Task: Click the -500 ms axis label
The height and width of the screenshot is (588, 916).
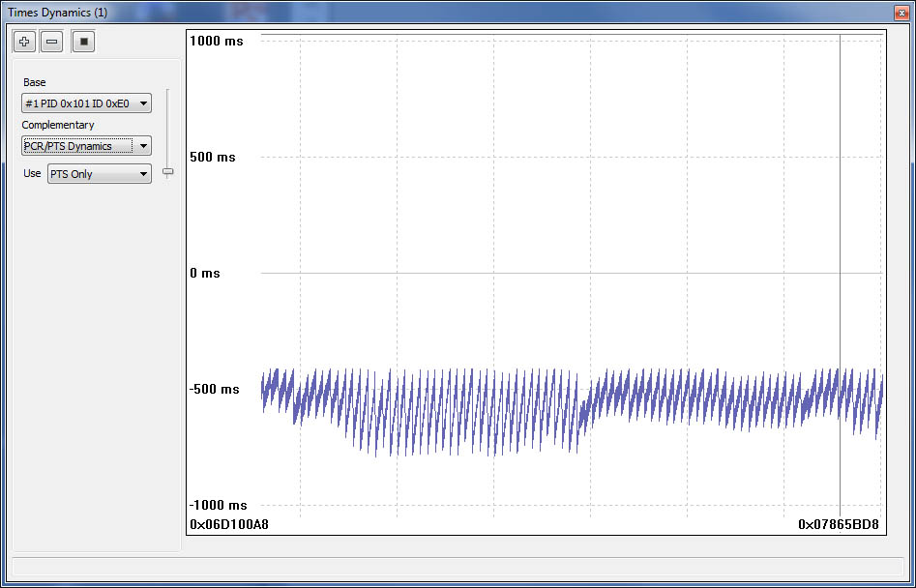Action: click(x=215, y=390)
